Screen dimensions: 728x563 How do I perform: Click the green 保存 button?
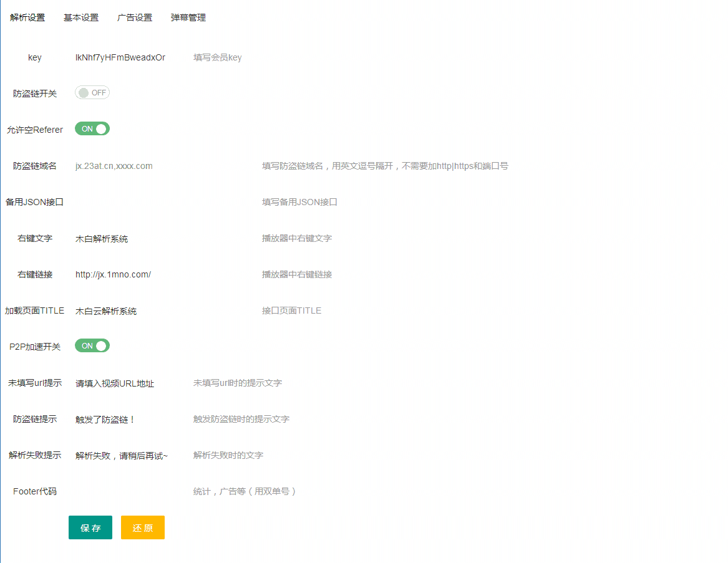90,527
